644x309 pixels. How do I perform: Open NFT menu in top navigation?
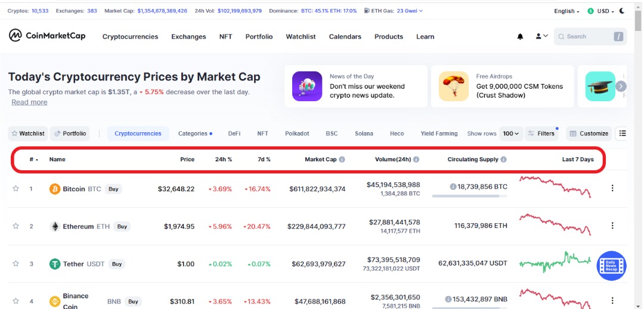pos(225,36)
